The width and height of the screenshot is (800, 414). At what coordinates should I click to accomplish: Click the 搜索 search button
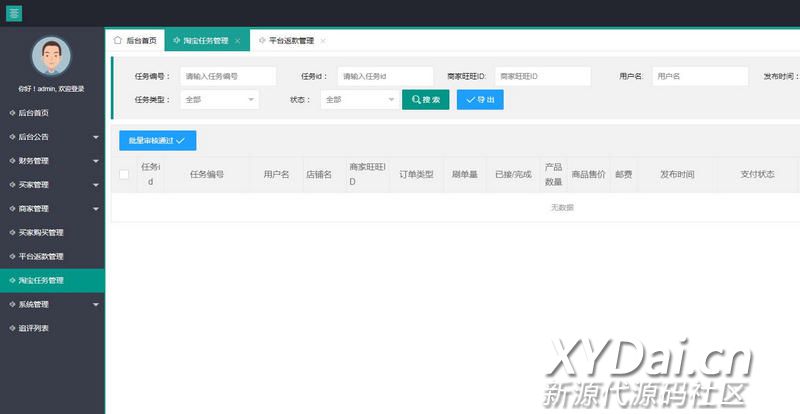[426, 100]
